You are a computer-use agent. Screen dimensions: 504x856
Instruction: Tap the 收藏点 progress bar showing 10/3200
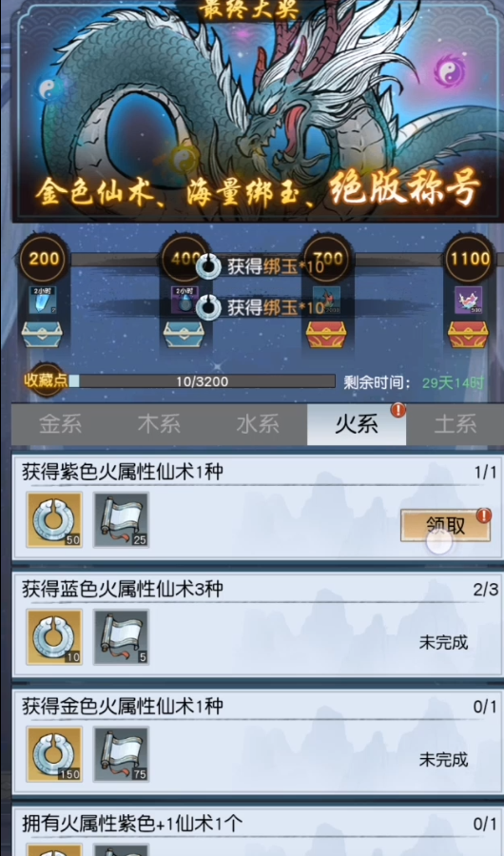click(202, 381)
